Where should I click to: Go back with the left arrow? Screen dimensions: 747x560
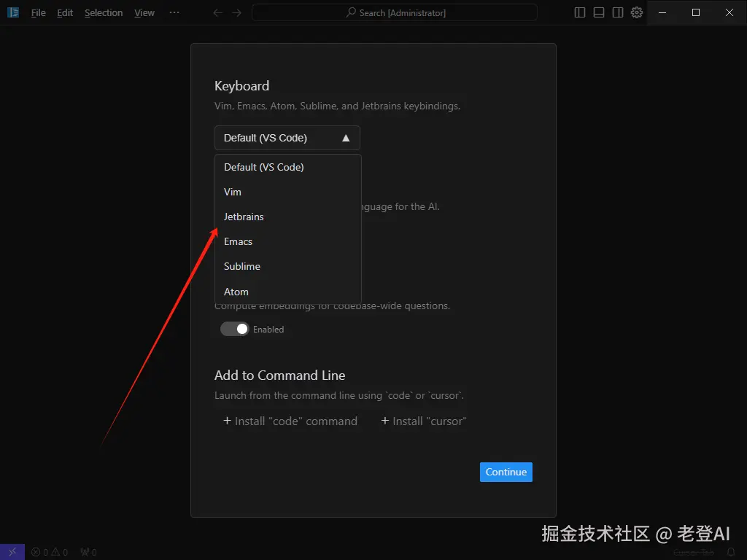217,13
